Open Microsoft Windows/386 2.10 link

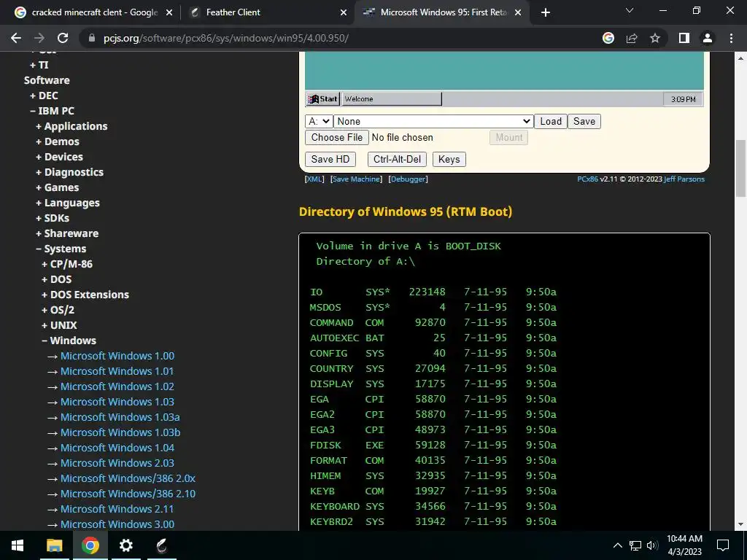pos(128,494)
